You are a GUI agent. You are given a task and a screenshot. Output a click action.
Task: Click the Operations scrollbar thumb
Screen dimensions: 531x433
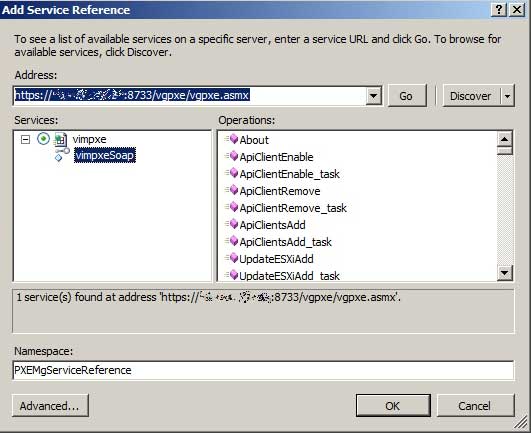505,150
